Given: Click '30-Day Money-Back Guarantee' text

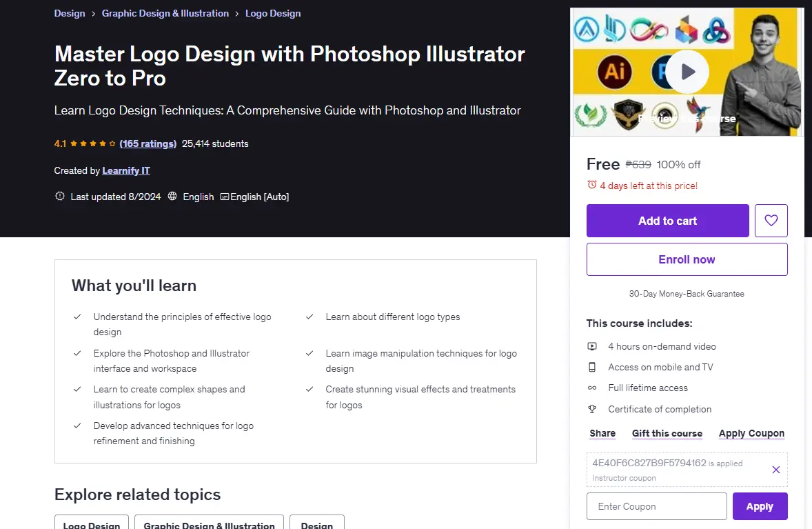Looking at the screenshot, I should [687, 294].
